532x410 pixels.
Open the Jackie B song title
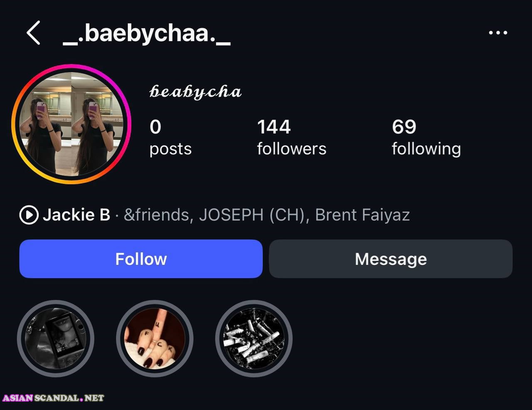click(x=76, y=215)
